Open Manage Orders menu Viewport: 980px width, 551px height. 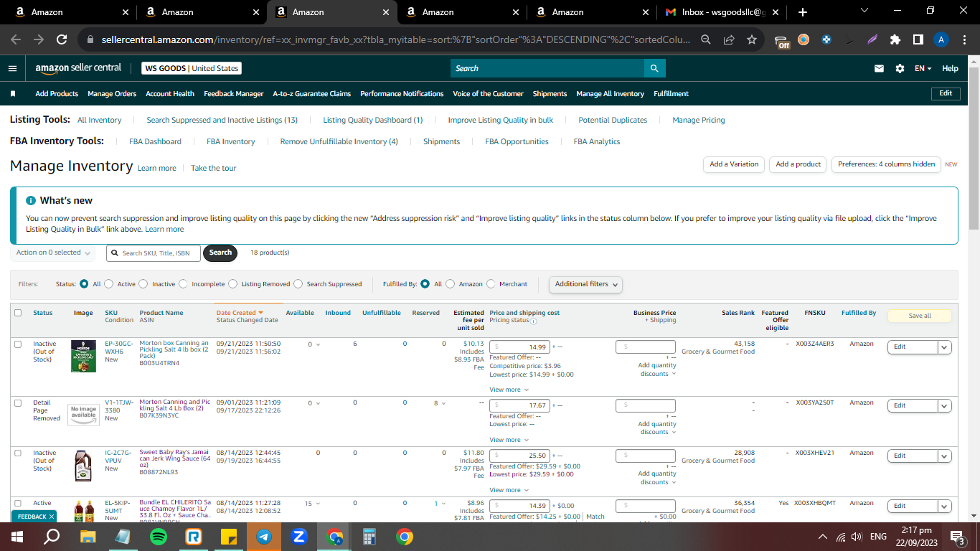pos(112,94)
